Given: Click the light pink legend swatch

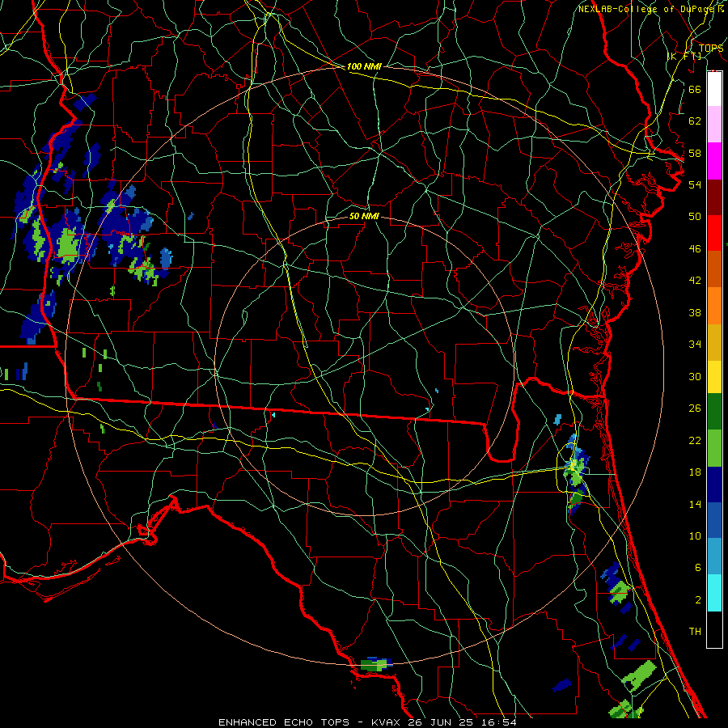Looking at the screenshot, I should pyautogui.click(x=714, y=124).
